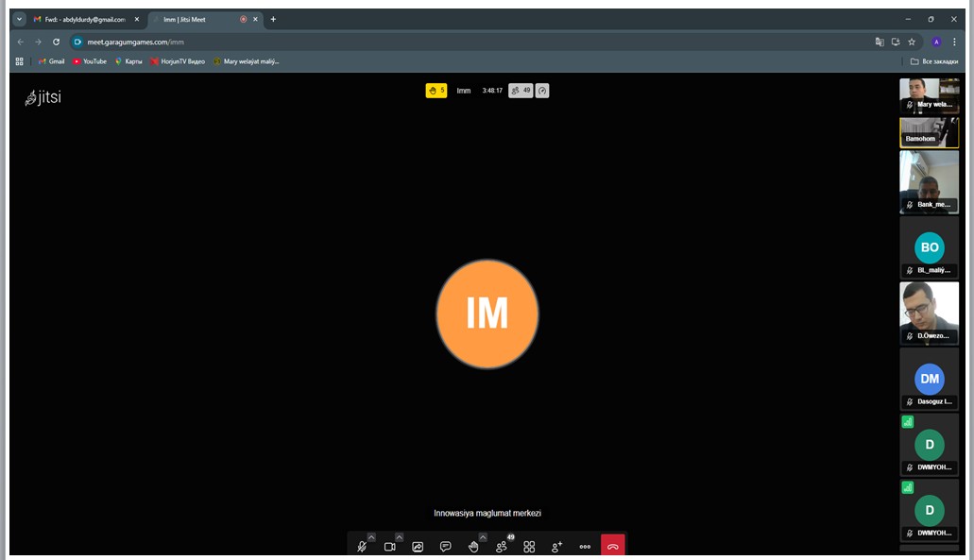The image size is (974, 560).
Task: Show connection performance indicator
Action: click(542, 91)
